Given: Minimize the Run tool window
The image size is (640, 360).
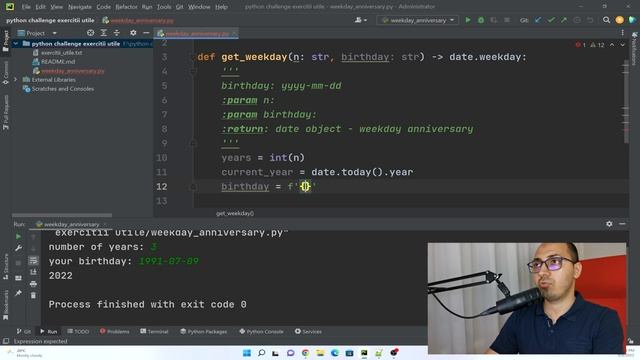Looking at the screenshot, I should click(622, 224).
